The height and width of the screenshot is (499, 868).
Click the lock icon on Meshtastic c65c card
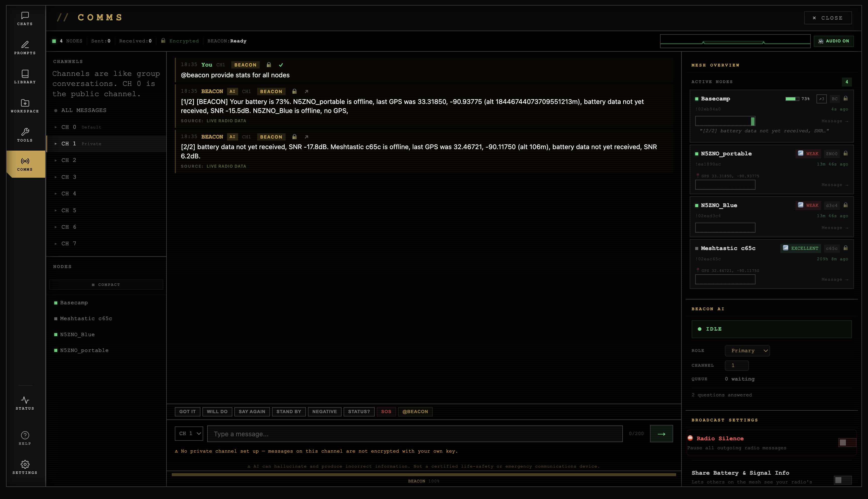(845, 248)
